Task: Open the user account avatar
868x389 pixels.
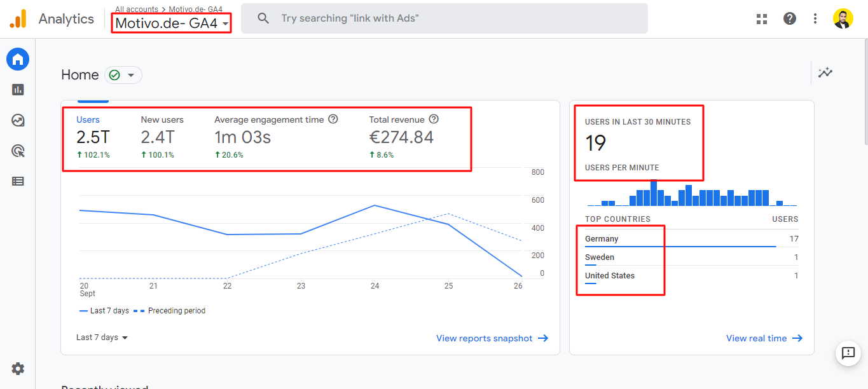Action: 843,18
